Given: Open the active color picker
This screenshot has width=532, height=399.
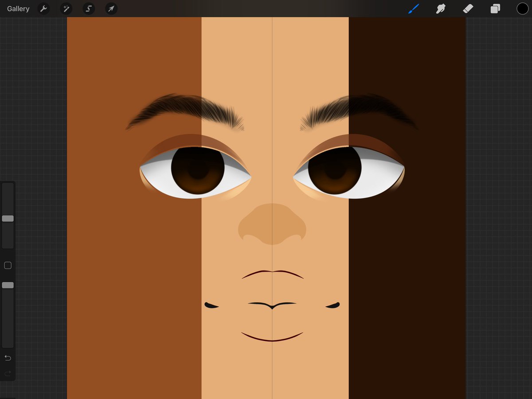Looking at the screenshot, I should (522, 8).
